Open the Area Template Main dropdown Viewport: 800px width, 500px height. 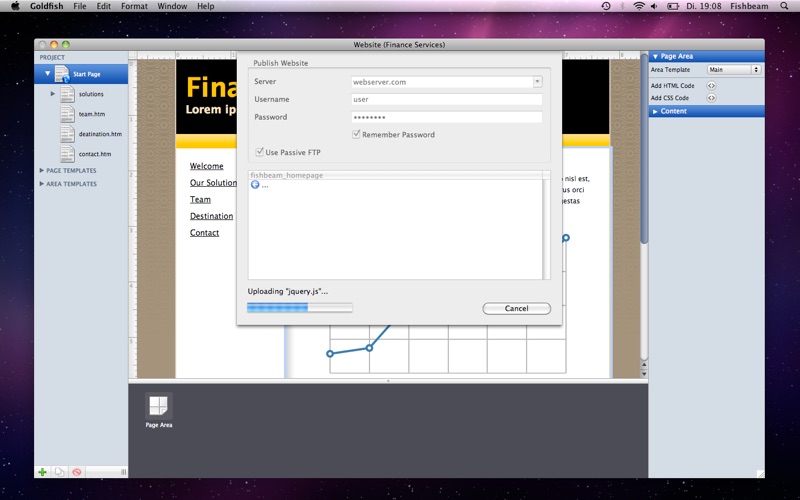734,69
